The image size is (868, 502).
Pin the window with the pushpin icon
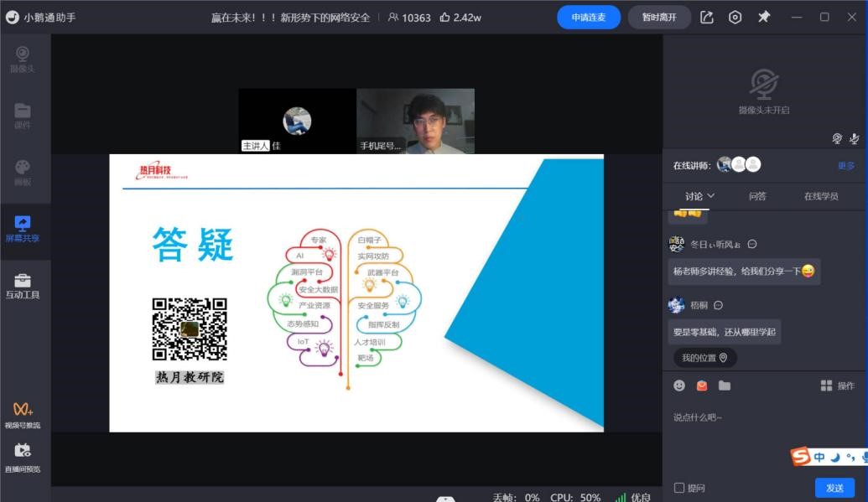click(764, 17)
